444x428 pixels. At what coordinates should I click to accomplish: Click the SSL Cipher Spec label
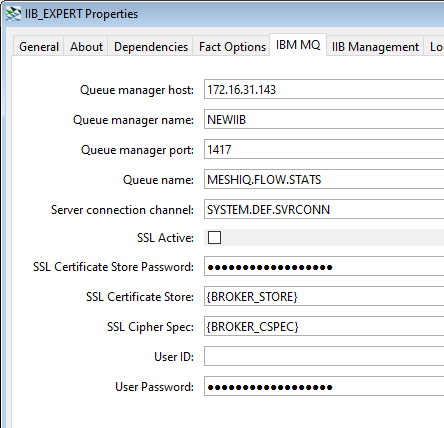tap(150, 327)
